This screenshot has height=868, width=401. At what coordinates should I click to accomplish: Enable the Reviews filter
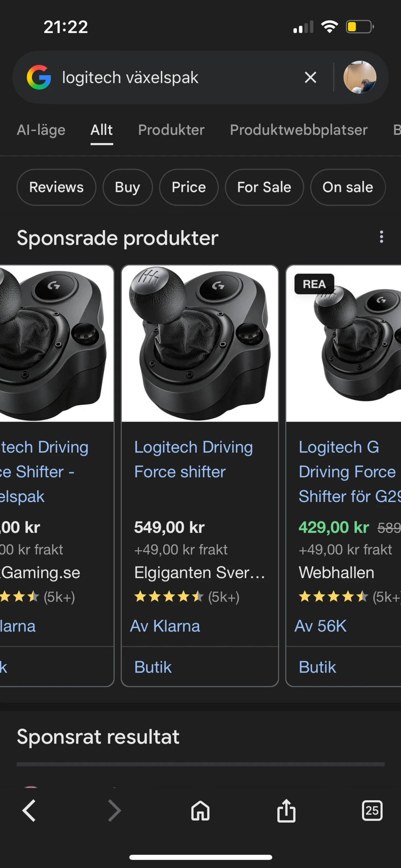(56, 187)
